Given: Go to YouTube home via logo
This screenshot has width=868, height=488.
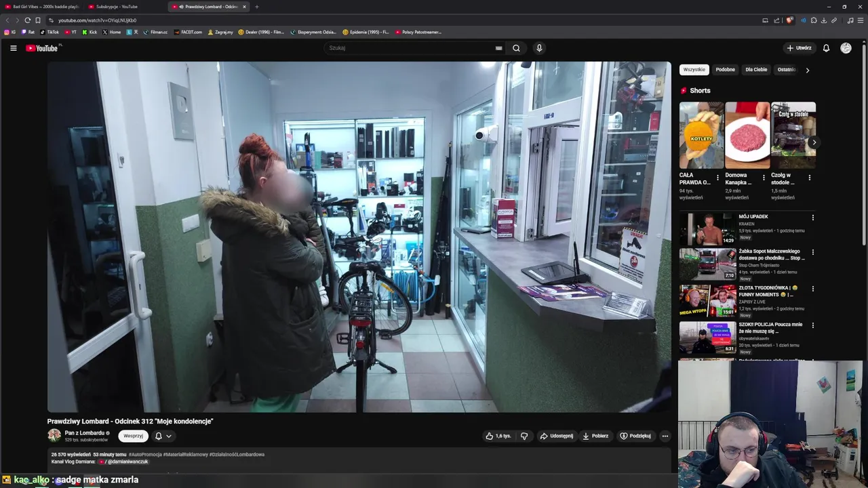Looking at the screenshot, I should click(42, 48).
